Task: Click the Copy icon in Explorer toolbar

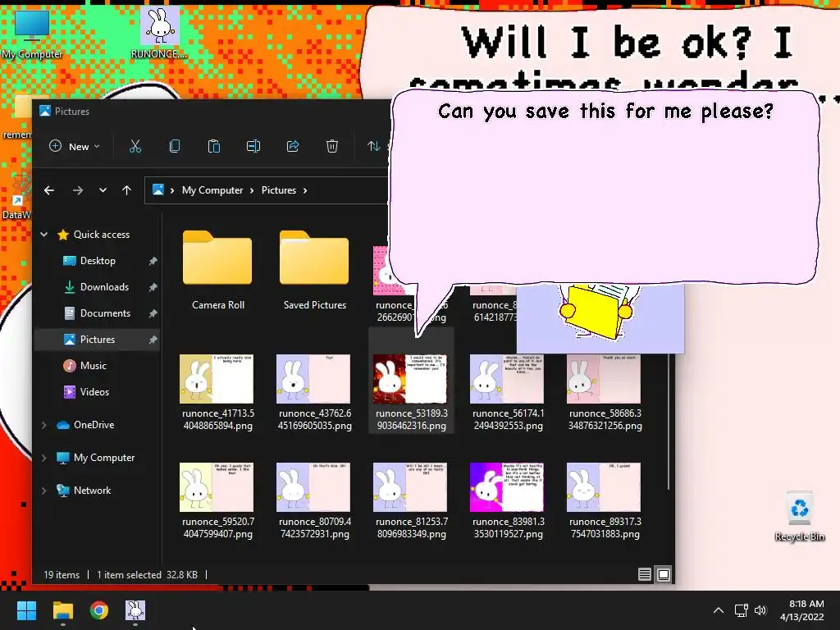Action: (175, 146)
